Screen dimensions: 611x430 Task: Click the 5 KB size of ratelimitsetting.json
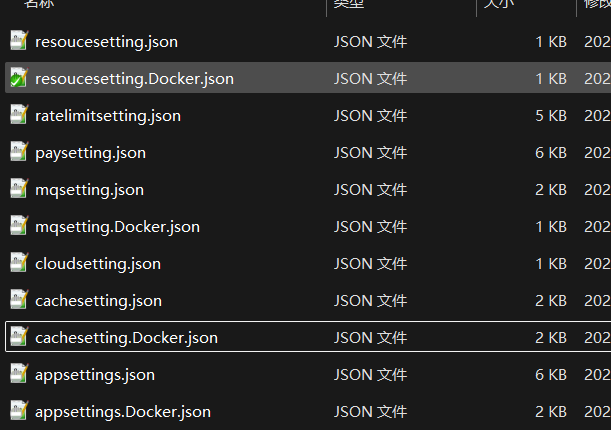[551, 116]
